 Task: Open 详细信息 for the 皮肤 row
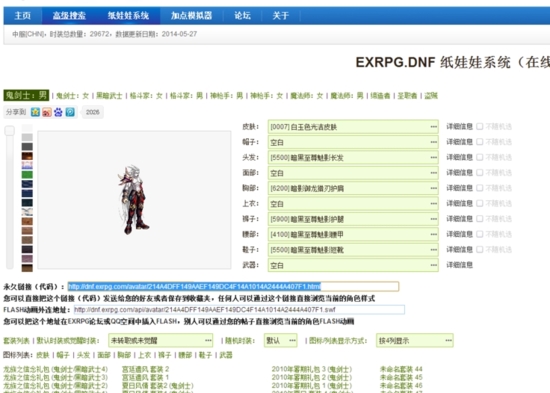[x=460, y=126]
